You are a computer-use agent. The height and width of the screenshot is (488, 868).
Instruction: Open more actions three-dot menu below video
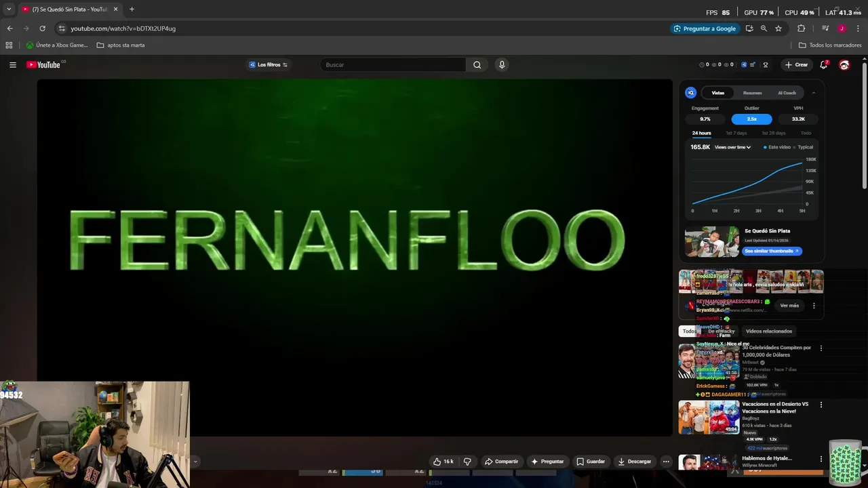click(666, 462)
